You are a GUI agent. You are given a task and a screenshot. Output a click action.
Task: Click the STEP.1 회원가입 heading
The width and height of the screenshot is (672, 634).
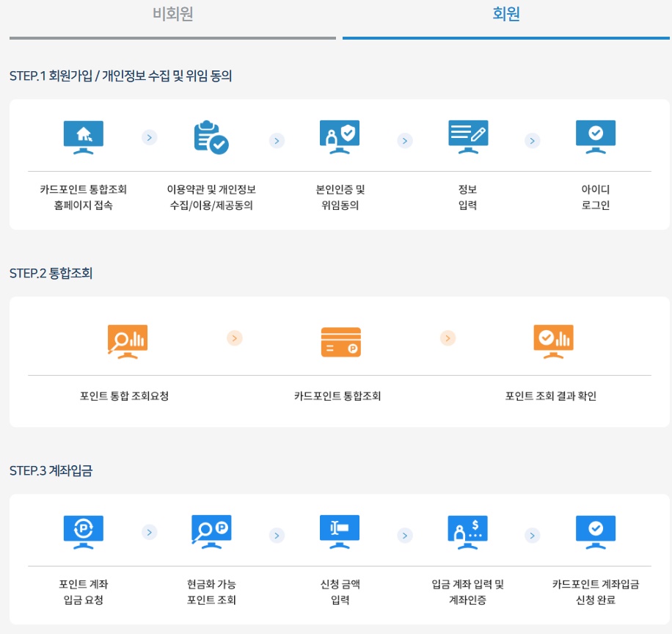tap(121, 76)
